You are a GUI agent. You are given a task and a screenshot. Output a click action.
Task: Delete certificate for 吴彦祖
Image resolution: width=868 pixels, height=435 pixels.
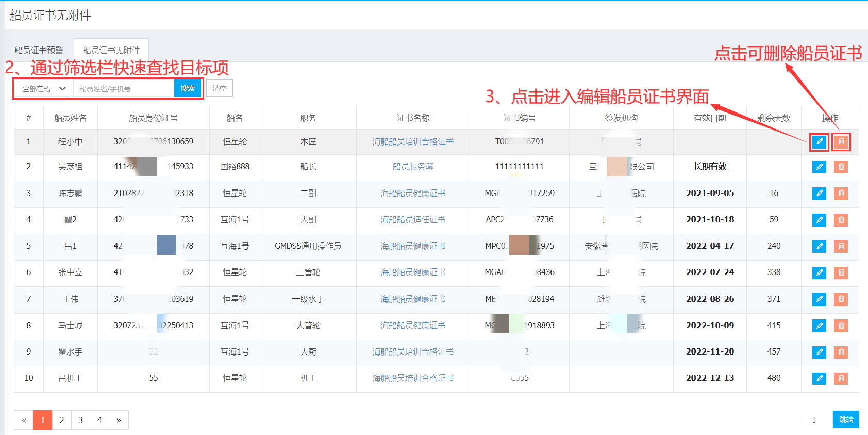click(841, 167)
